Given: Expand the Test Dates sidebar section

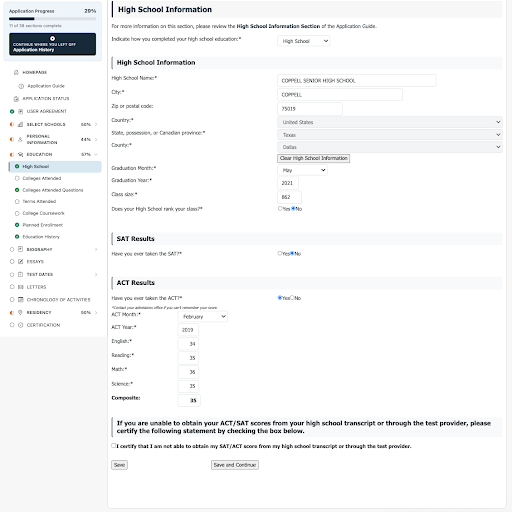Looking at the screenshot, I should pos(96,274).
